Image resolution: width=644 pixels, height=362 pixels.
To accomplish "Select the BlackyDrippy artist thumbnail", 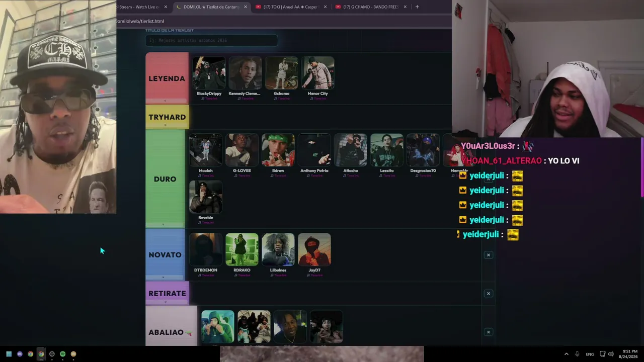I will (x=209, y=73).
